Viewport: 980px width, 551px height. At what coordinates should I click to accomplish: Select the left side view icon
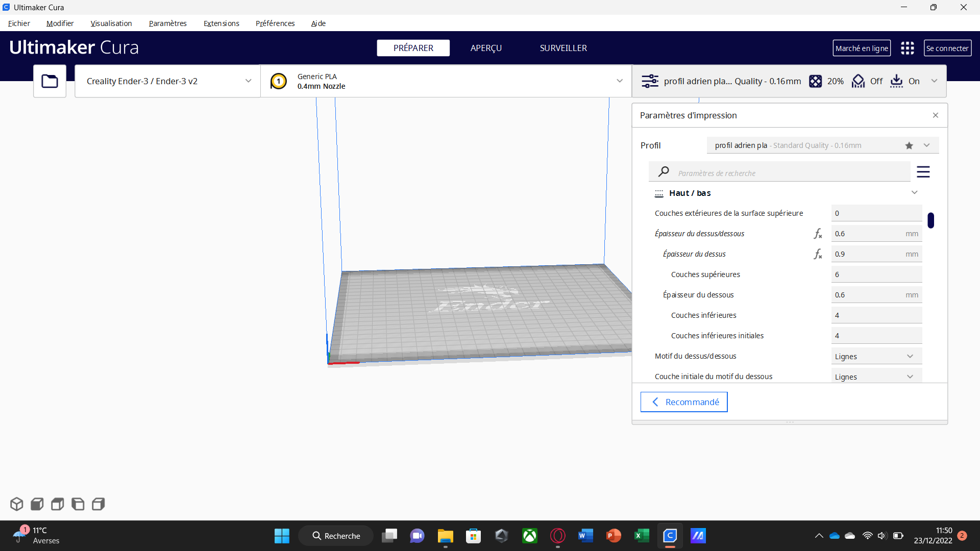coord(78,504)
